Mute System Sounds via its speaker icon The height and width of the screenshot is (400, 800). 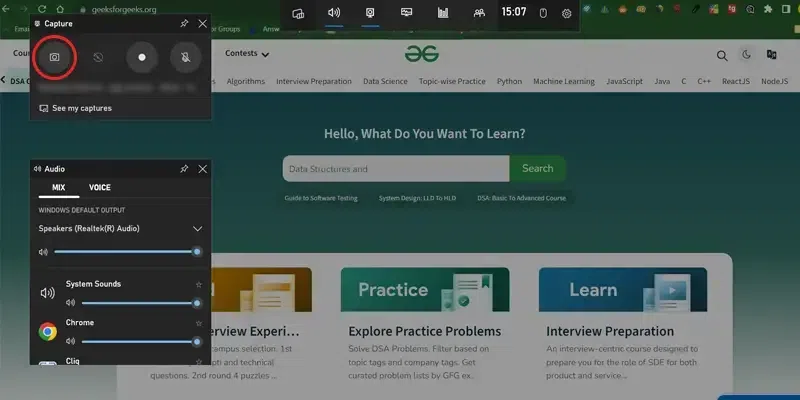70,303
